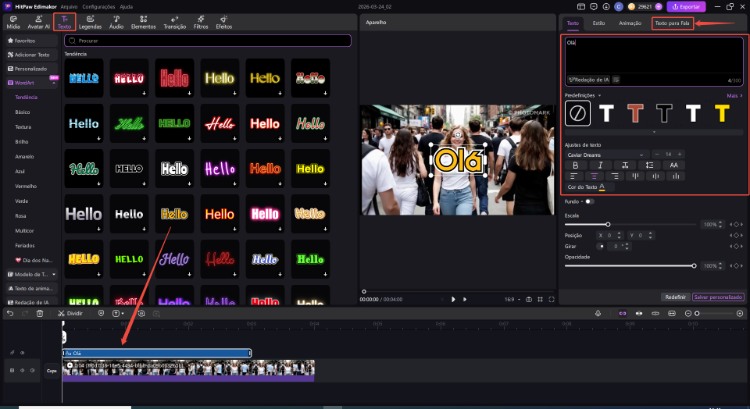Play the preview video
Image resolution: width=750 pixels, height=409 pixels.
pos(453,299)
